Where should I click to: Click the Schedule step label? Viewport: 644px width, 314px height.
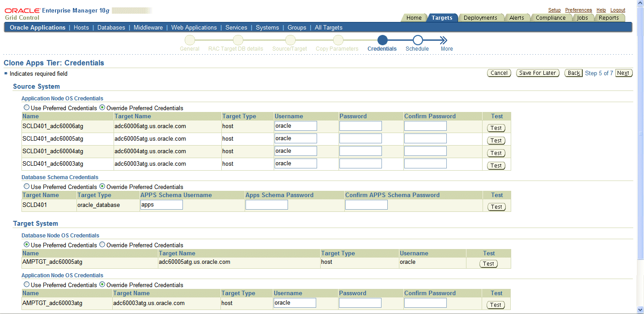417,49
